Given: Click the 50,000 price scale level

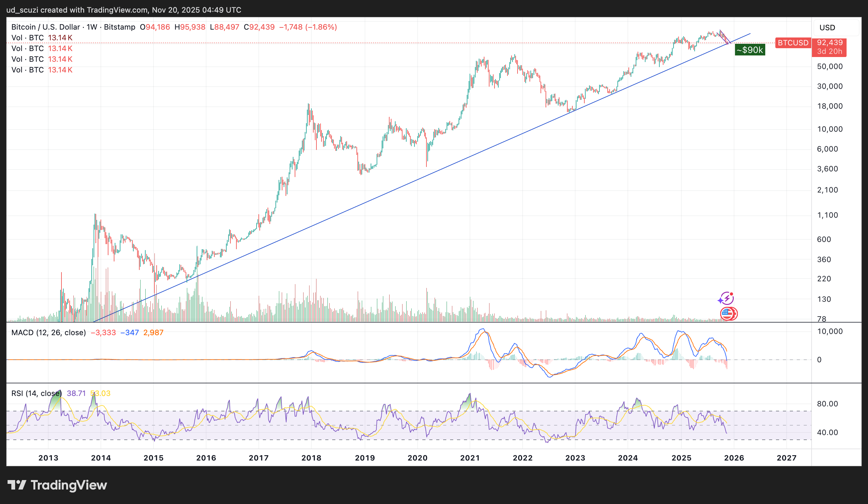Looking at the screenshot, I should (x=831, y=66).
